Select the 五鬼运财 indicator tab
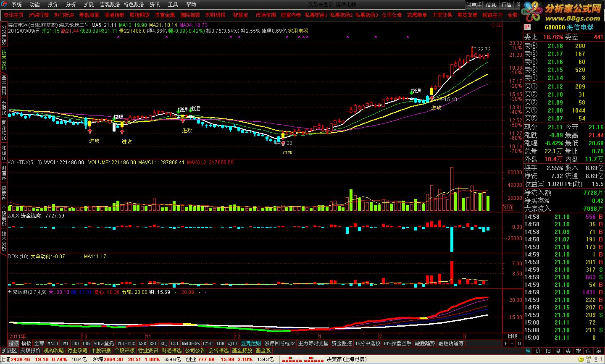The width and height of the screenshot is (605, 364). [x=251, y=343]
